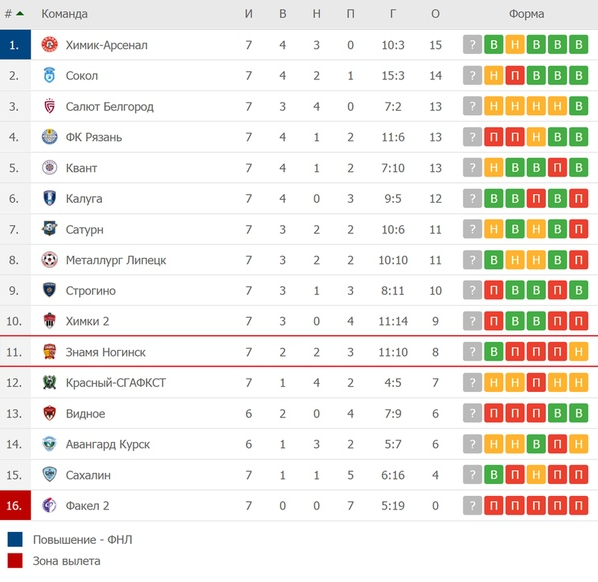Sort standings by the О points column
Screen dimensions: 598x582
coord(435,14)
